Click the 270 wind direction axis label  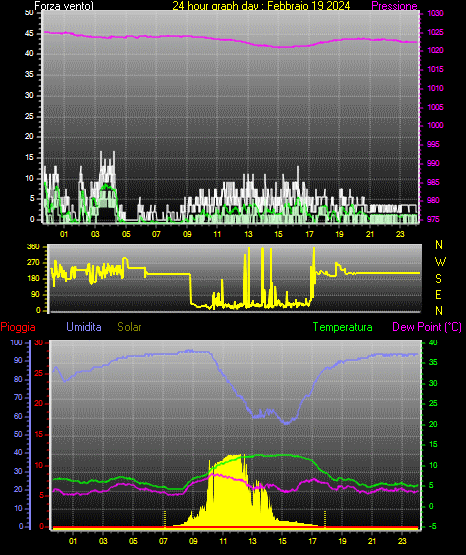[x=33, y=263]
